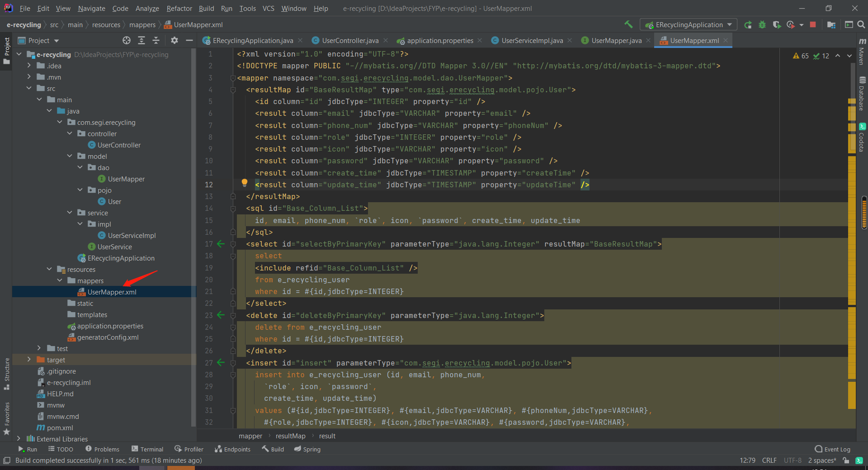Click the Run with Coverage icon

pos(777,25)
